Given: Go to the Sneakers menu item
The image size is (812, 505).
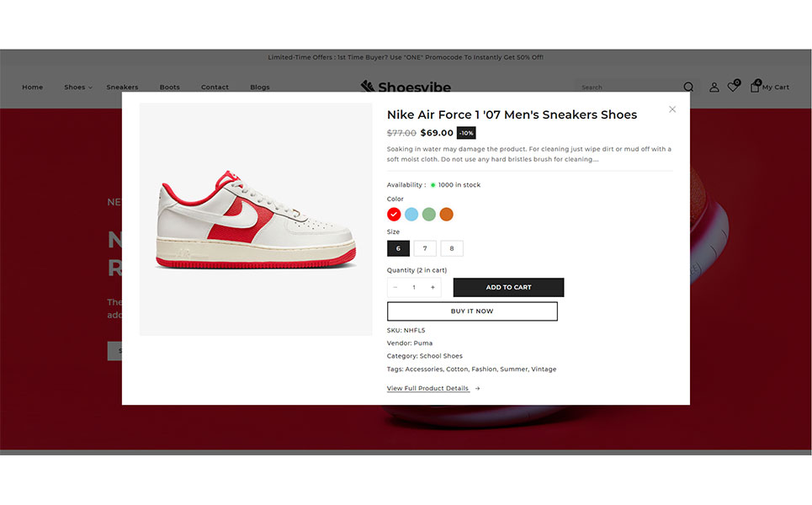Looking at the screenshot, I should (122, 87).
